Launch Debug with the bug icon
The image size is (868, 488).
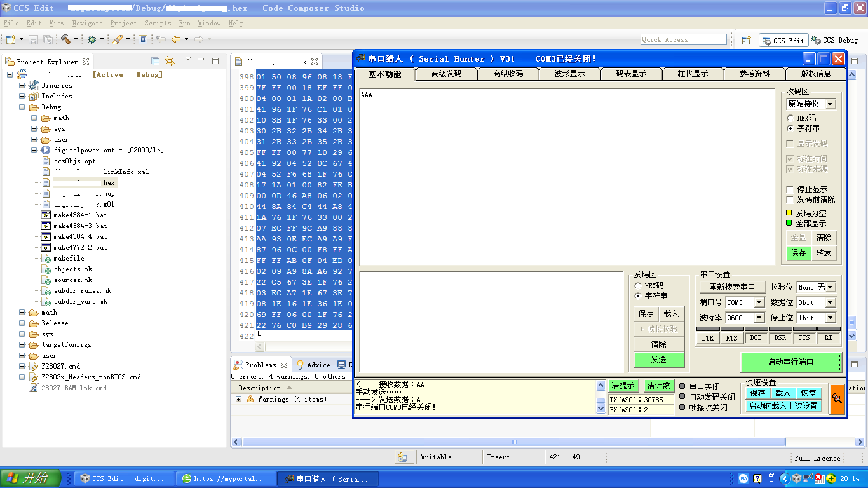tap(92, 39)
